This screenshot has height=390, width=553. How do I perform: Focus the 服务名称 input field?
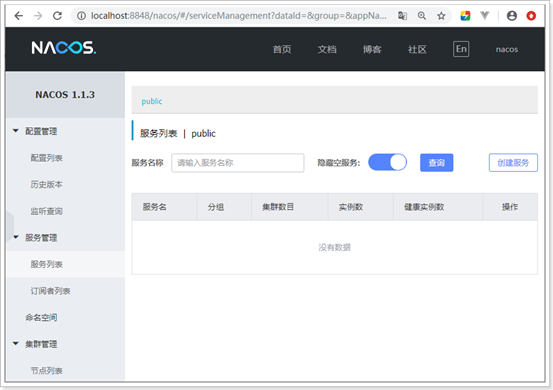coord(238,163)
